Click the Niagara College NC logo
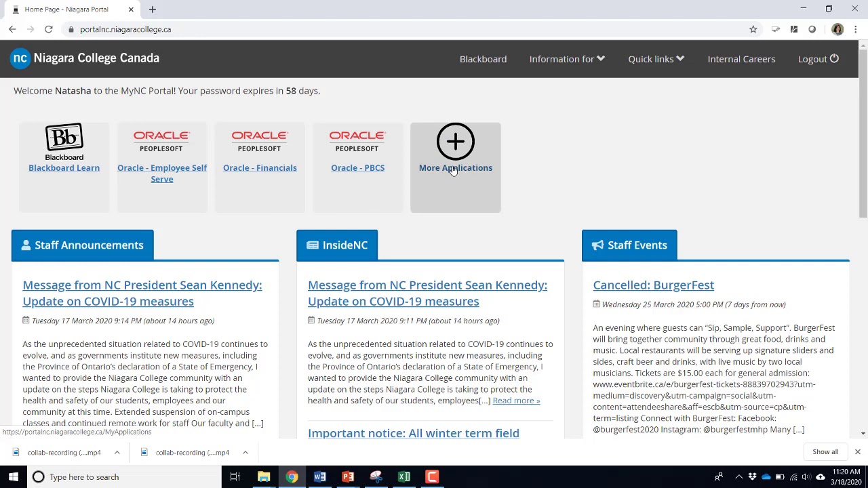This screenshot has width=868, height=488. pos(21,58)
